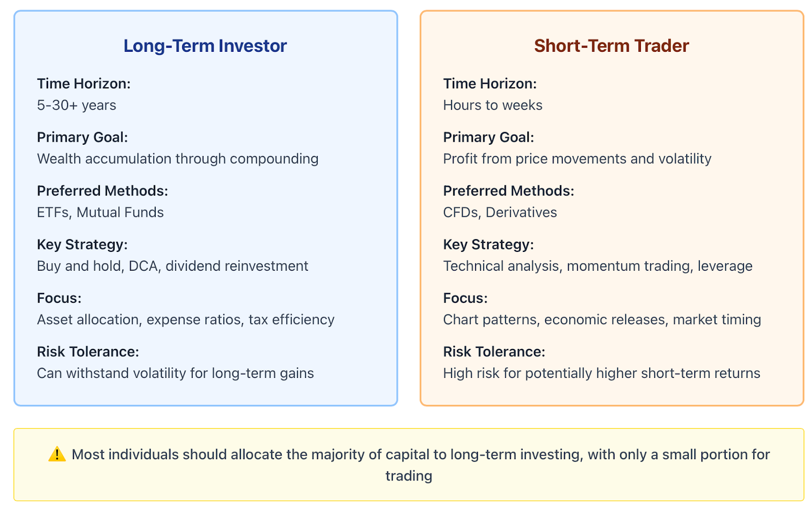Image resolution: width=812 pixels, height=512 pixels.
Task: Click the trader card's 'Focus:' label
Action: pos(465,298)
